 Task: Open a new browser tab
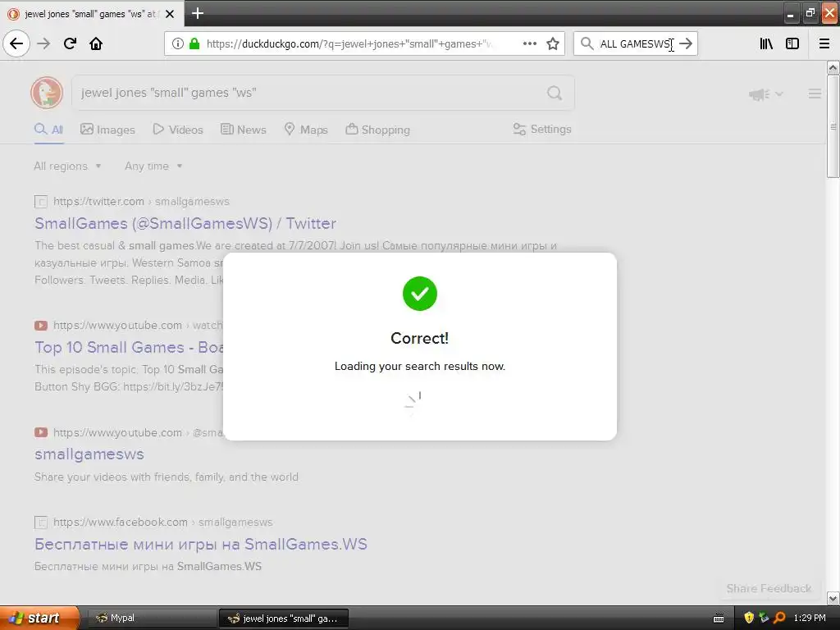pos(197,13)
